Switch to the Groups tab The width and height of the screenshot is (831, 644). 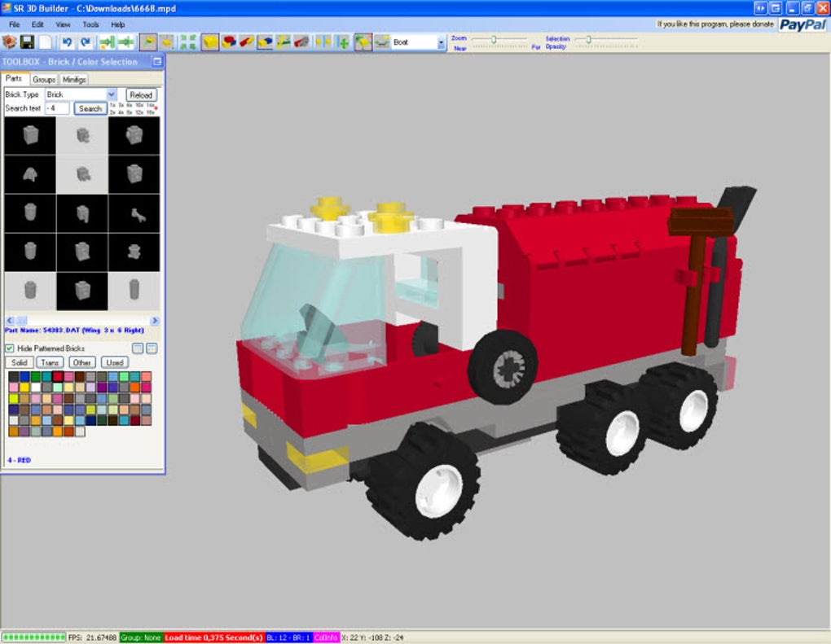tap(44, 80)
